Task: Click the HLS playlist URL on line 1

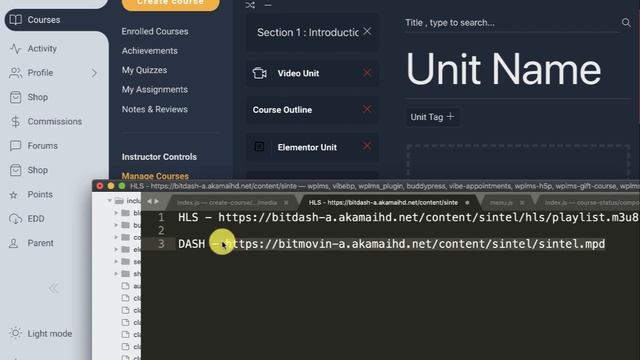Action: [x=429, y=218]
